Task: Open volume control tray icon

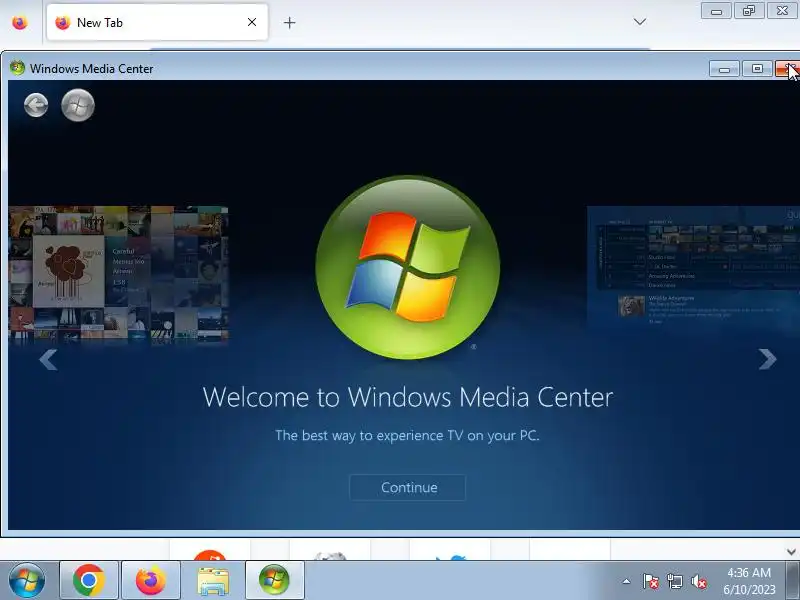Action: 698,581
